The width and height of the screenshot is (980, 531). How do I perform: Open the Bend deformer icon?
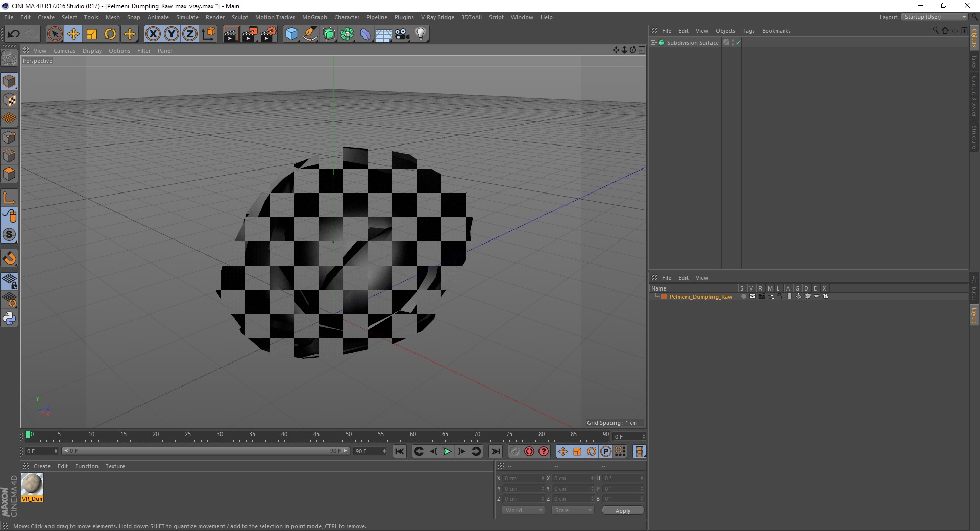point(365,34)
